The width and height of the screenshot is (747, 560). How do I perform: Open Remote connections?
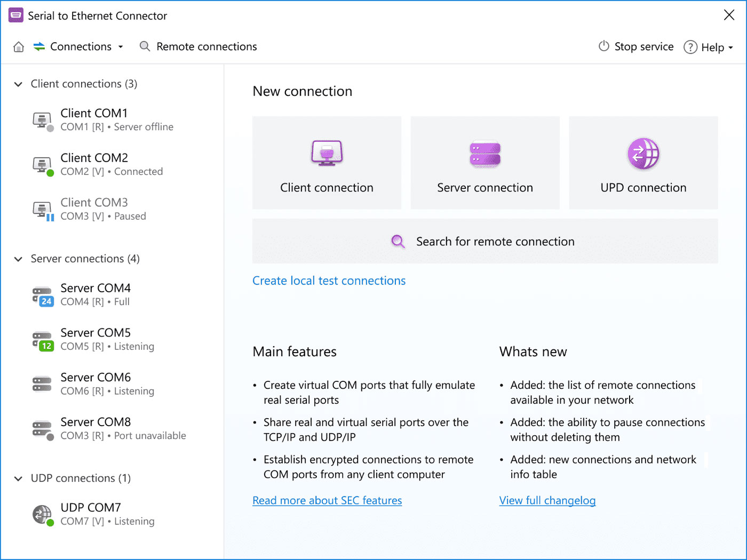click(x=206, y=46)
